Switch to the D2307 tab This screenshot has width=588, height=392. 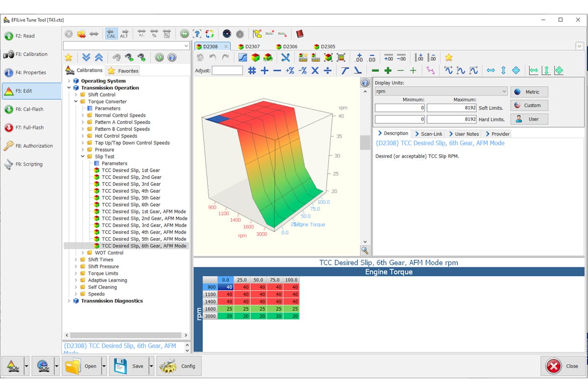[x=249, y=47]
